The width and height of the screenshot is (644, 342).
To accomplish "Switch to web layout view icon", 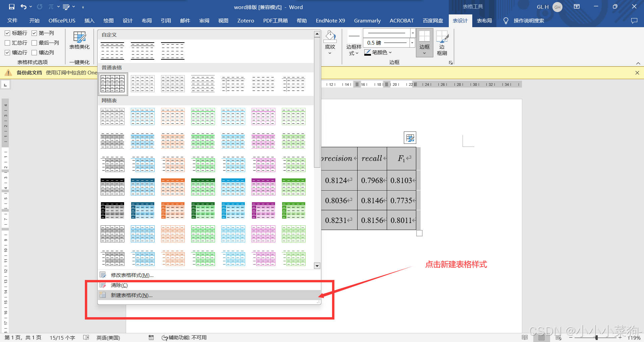I will 558,337.
